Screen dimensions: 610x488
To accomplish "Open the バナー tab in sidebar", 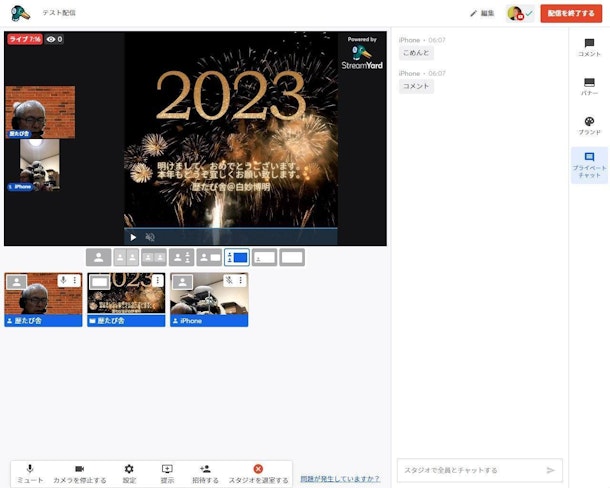I will (x=589, y=87).
